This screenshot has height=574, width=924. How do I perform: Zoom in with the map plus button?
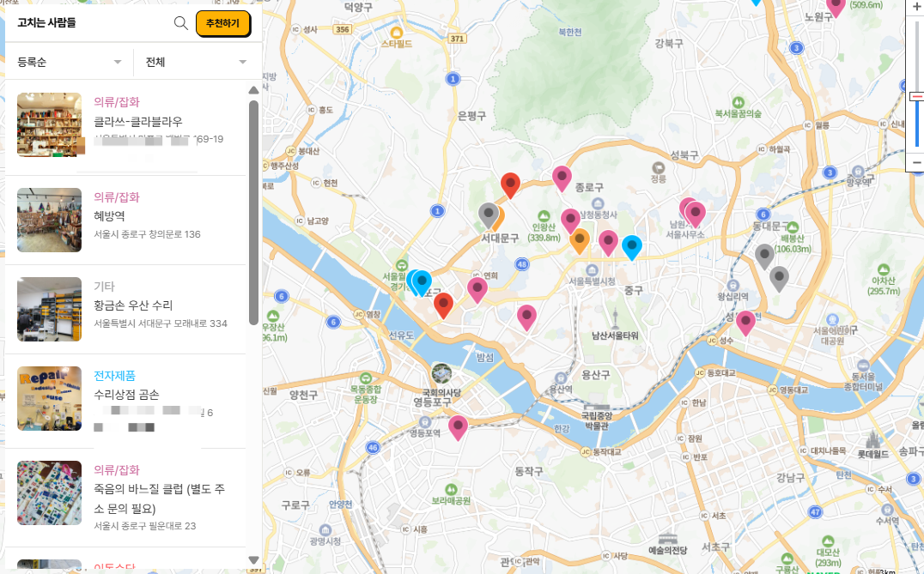[x=916, y=7]
